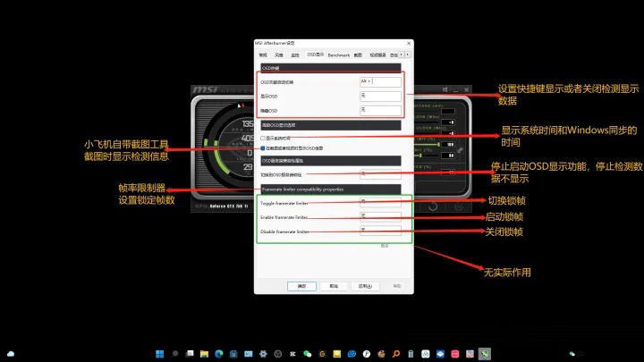
Task: Enable the 显示系统时间 checkbox
Action: click(263, 139)
